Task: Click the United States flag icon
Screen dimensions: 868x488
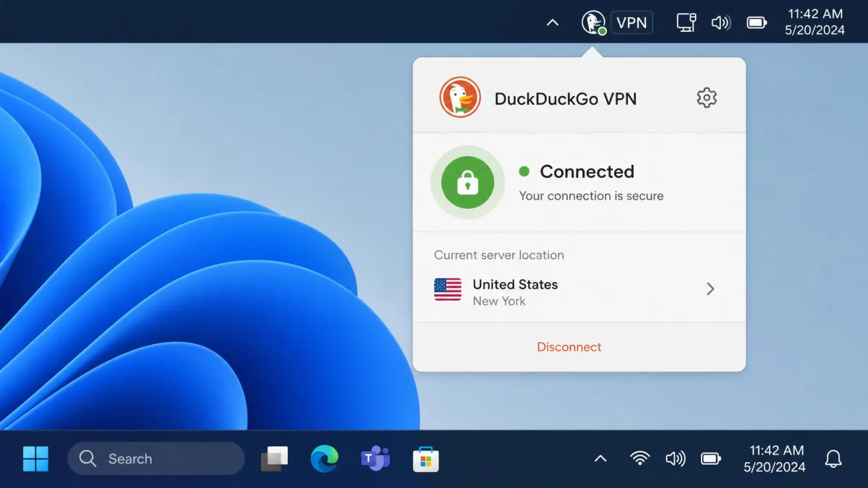Action: [448, 289]
